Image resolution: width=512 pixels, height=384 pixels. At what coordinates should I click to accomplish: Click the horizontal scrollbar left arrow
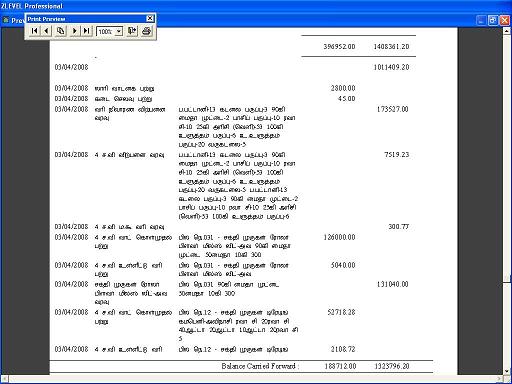click(x=5, y=379)
